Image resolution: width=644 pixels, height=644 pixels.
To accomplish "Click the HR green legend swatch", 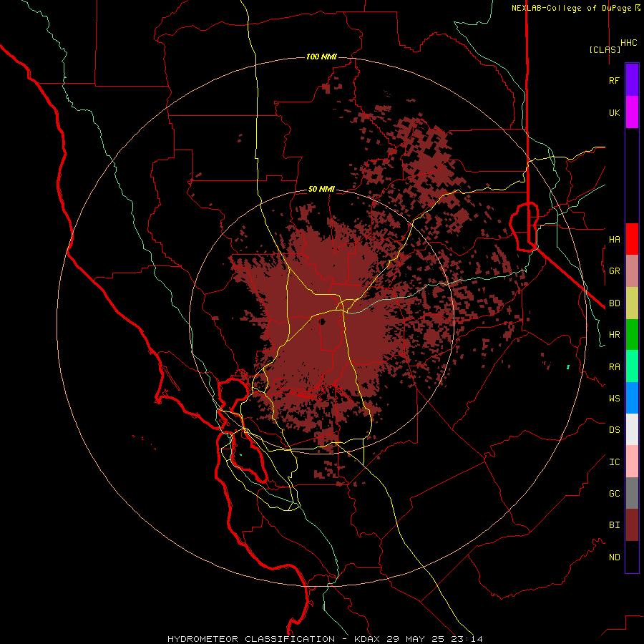I will 632,335.
